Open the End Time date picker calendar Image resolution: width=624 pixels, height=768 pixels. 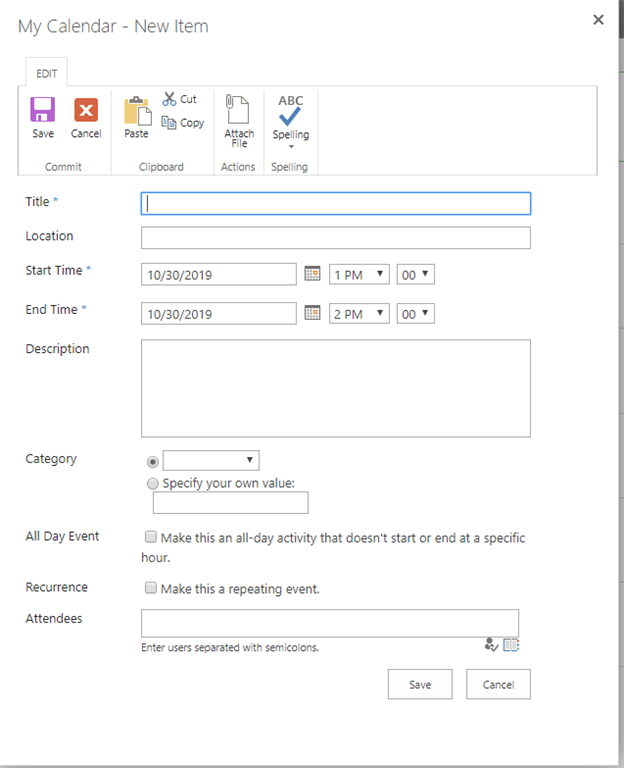click(312, 313)
